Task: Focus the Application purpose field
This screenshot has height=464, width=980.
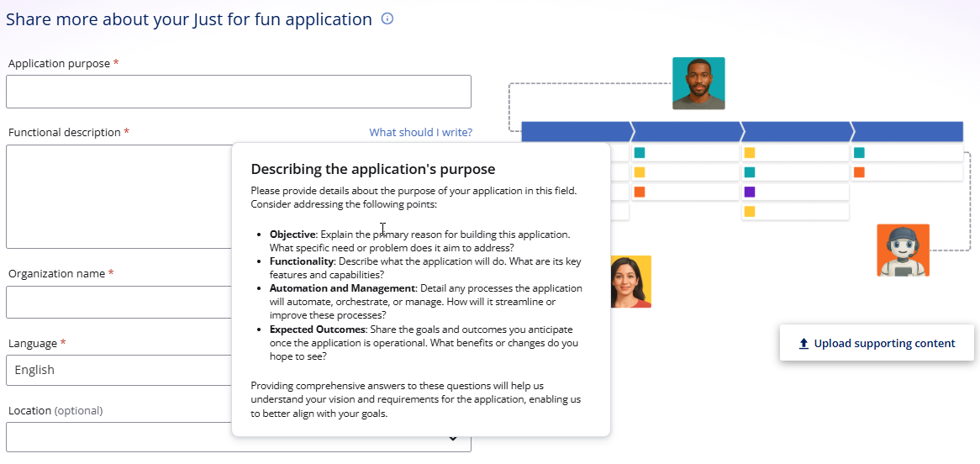Action: click(x=238, y=92)
